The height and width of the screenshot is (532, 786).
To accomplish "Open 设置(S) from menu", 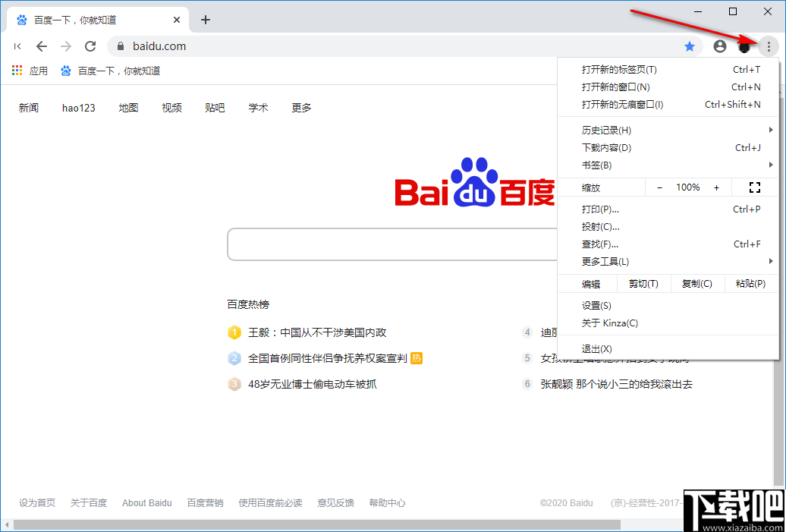I will (x=668, y=305).
